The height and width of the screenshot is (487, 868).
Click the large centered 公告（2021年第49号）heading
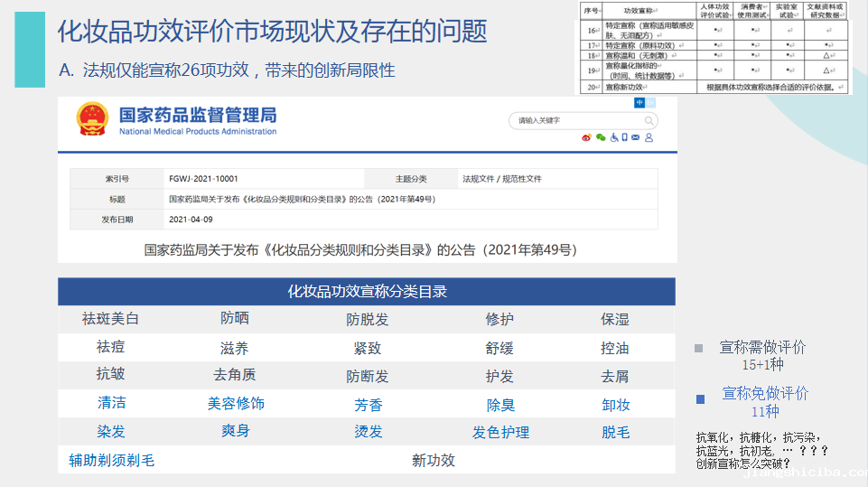click(361, 250)
